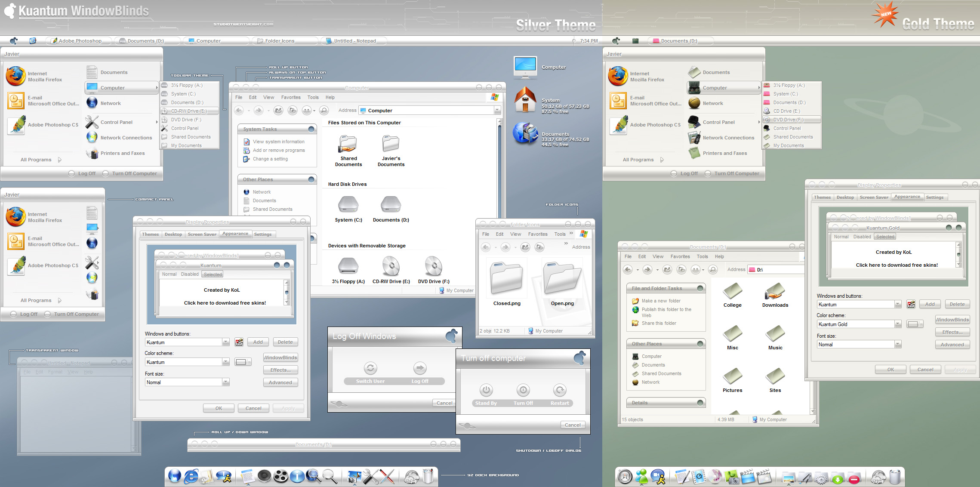This screenshot has width=980, height=487.
Task: Expand Details panel in Documents (D:) window
Action: click(x=700, y=403)
